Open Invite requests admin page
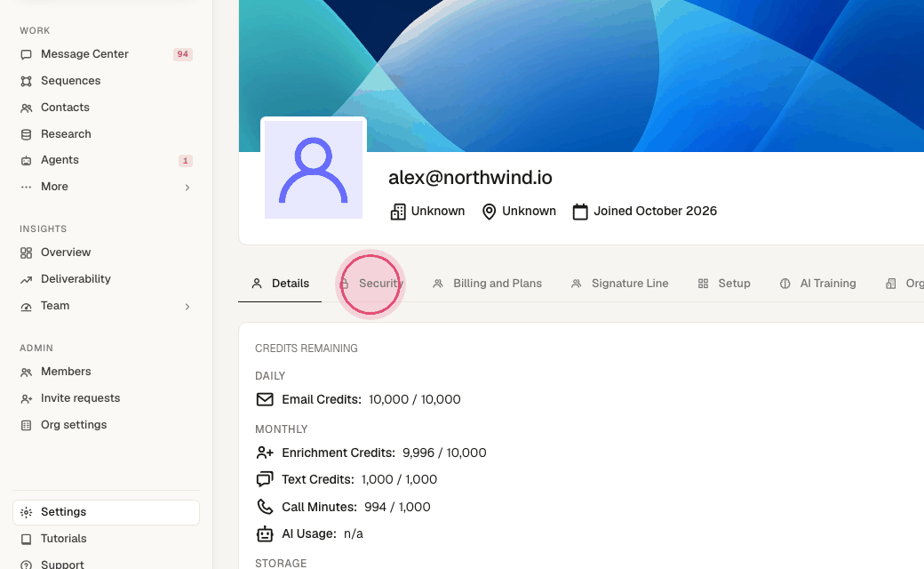The image size is (924, 569). (106, 398)
